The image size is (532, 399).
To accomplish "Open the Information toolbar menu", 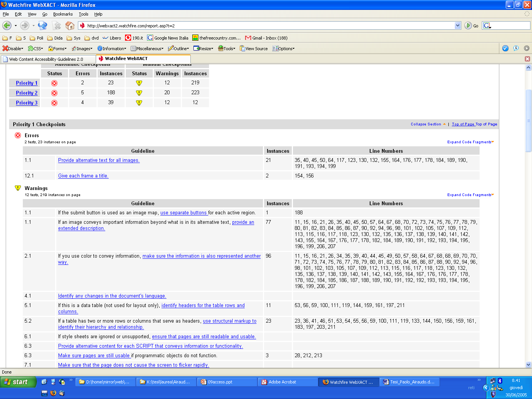I will point(112,49).
